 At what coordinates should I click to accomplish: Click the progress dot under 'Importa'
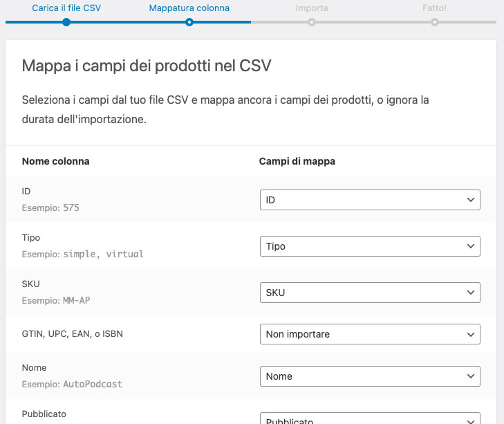click(x=312, y=22)
